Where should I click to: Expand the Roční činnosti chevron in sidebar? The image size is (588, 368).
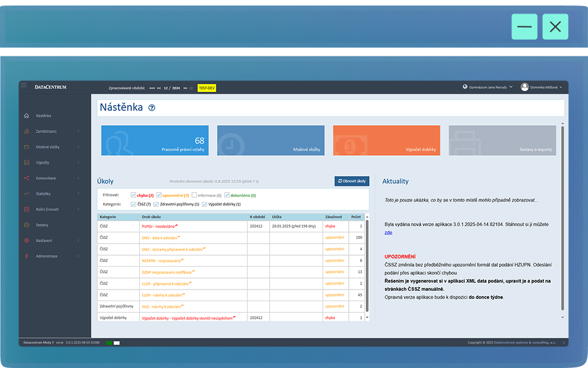coord(78,209)
